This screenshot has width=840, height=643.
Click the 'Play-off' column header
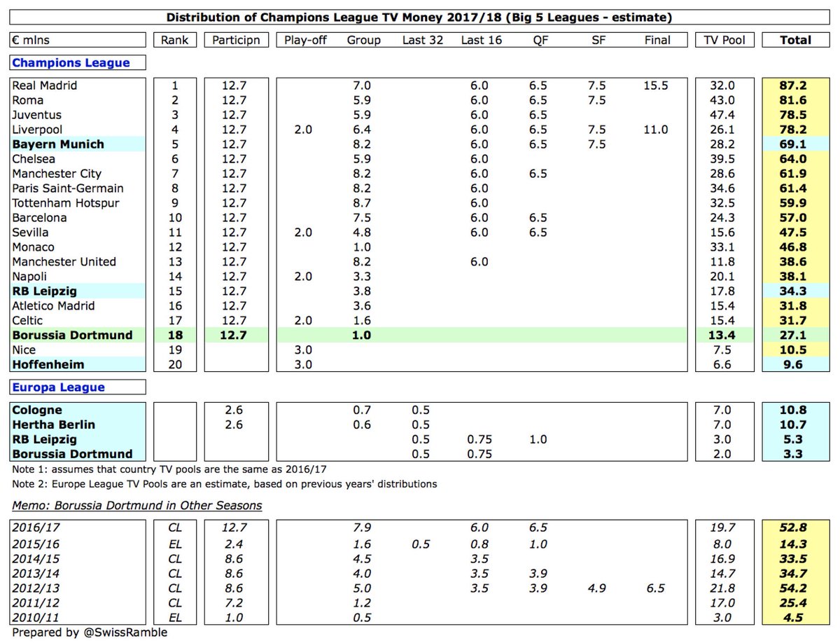(304, 40)
